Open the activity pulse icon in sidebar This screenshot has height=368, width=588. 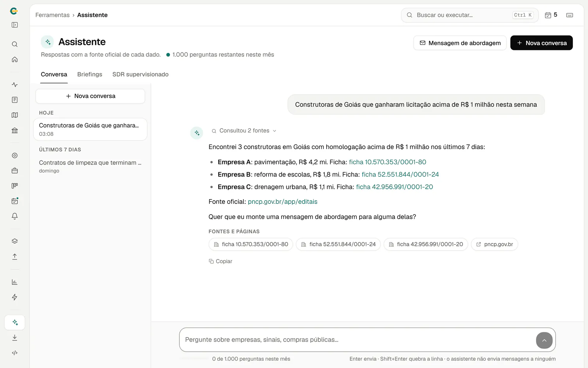15,85
